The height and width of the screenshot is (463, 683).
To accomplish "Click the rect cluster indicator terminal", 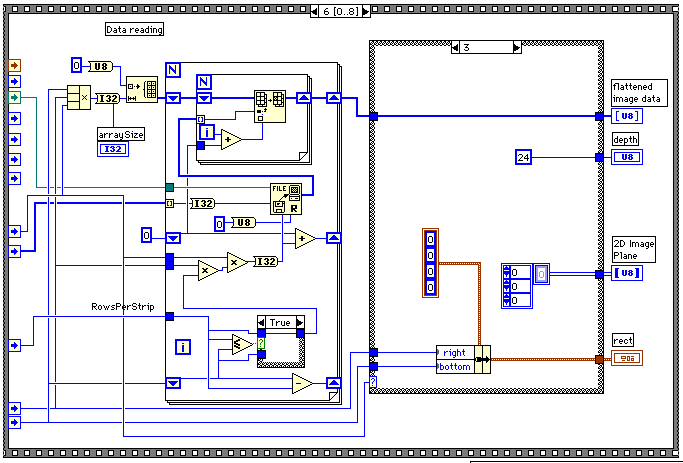I will 627,359.
